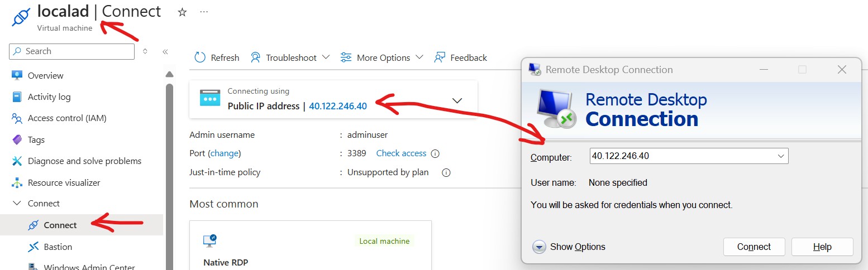The height and width of the screenshot is (270, 868).
Task: Click the 3389 port value
Action: point(356,153)
